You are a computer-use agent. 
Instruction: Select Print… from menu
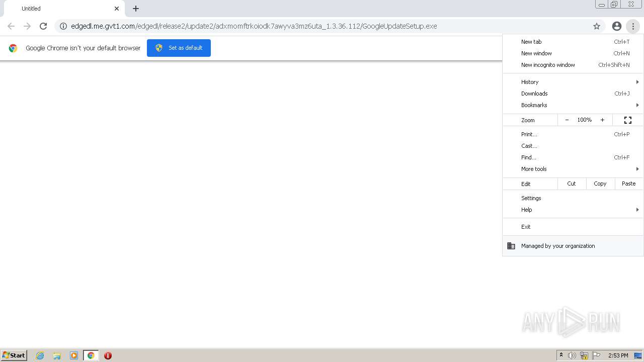(573, 134)
